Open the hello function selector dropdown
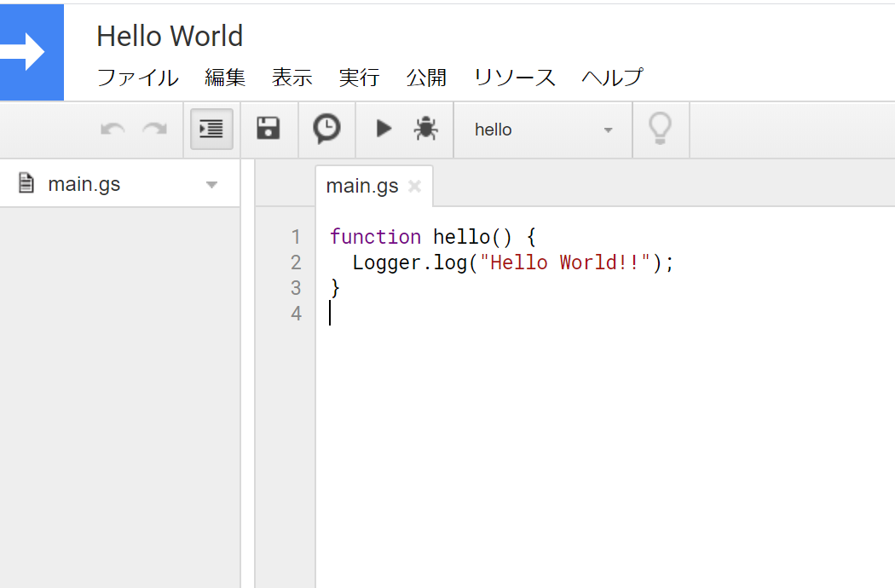895x588 pixels. coord(543,130)
